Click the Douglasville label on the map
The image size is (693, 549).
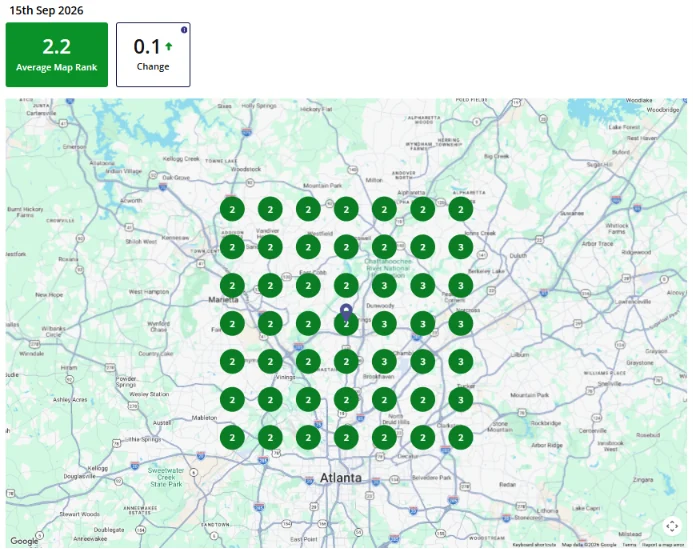[x=80, y=477]
